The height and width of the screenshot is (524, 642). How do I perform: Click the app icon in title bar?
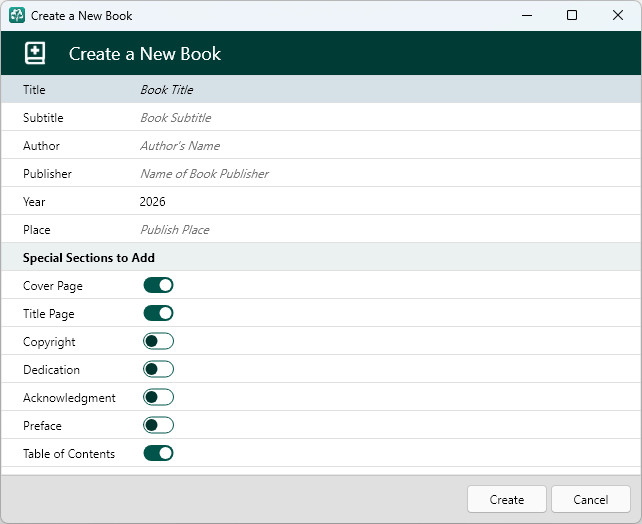tap(17, 16)
